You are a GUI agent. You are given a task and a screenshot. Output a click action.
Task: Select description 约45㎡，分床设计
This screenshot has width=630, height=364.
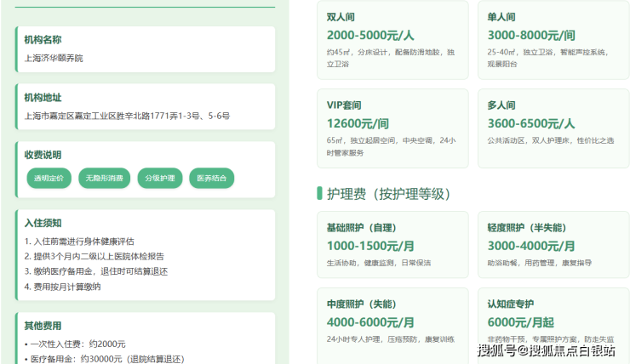click(x=358, y=52)
